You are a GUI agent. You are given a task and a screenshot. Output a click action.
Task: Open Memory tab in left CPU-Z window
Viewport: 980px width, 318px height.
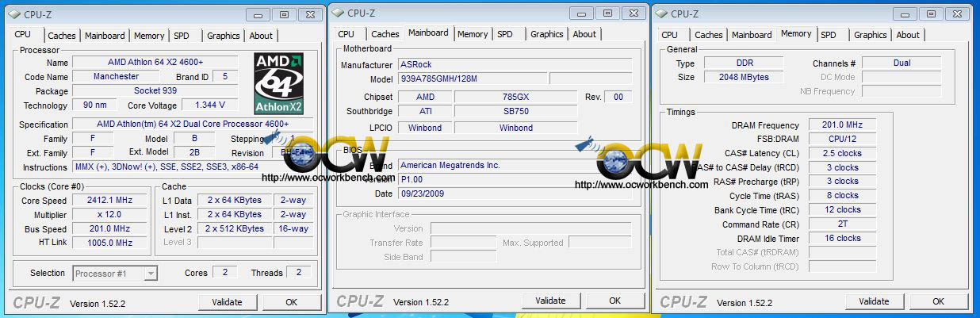tap(149, 36)
